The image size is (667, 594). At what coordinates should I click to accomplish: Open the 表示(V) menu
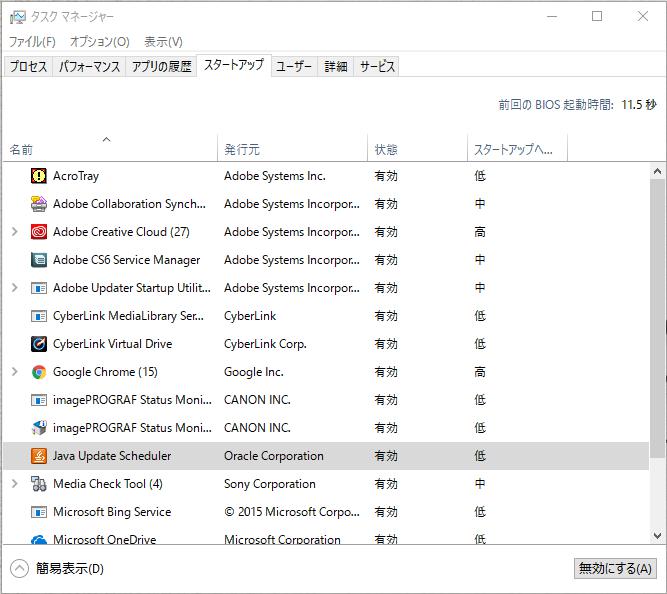point(163,42)
